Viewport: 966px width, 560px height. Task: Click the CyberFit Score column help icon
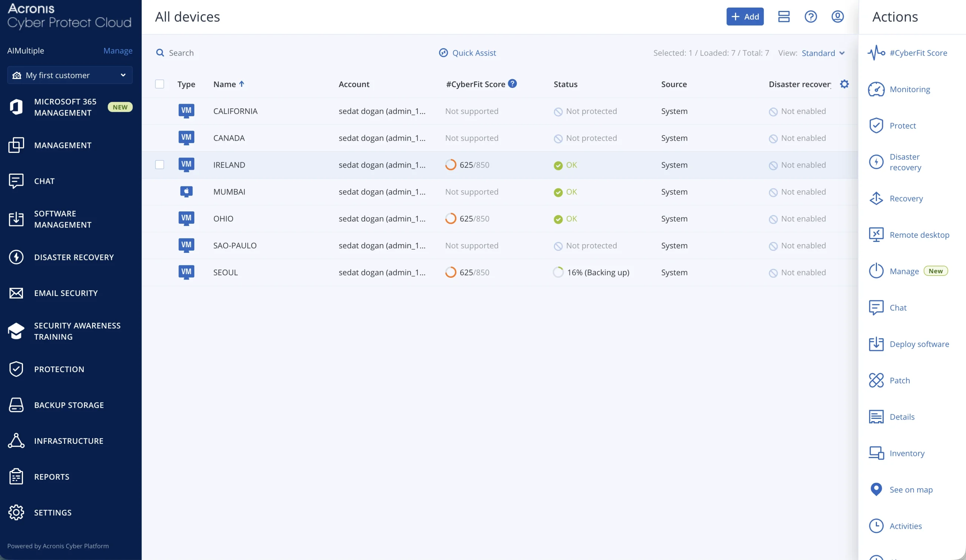pos(512,83)
